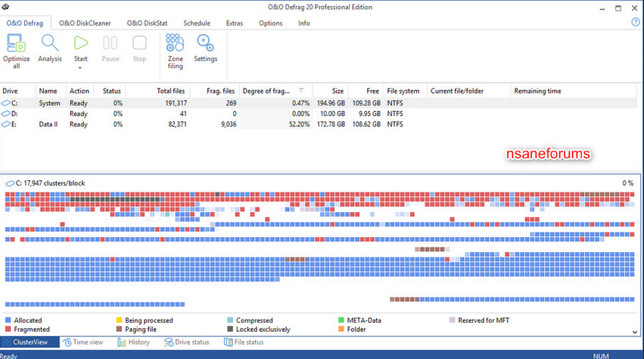
Task: Click the Stop button
Action: (139, 48)
